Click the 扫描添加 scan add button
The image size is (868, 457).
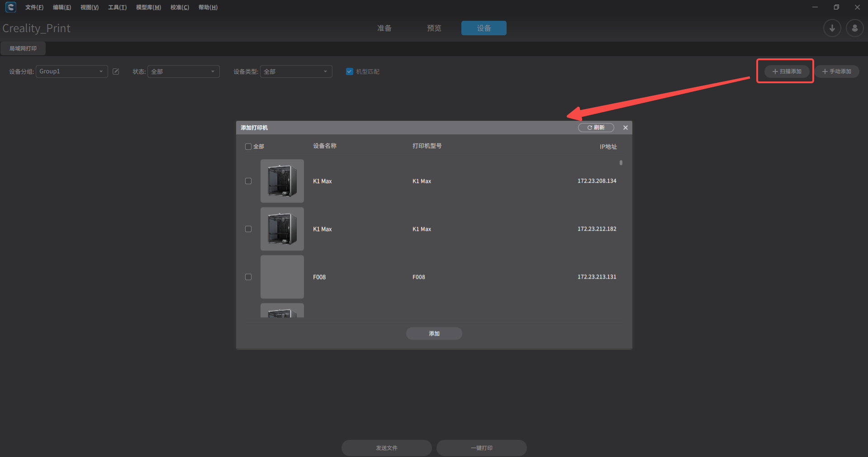[x=787, y=71]
